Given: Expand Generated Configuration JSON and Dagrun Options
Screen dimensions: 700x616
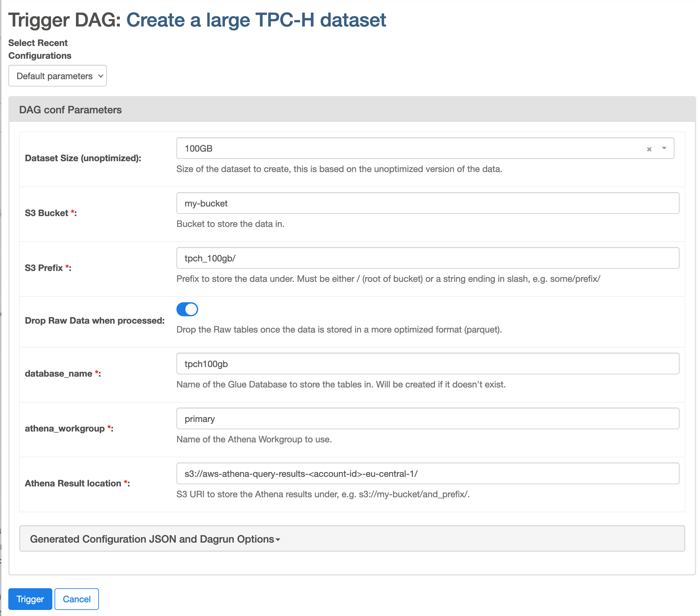Looking at the screenshot, I should click(352, 539).
